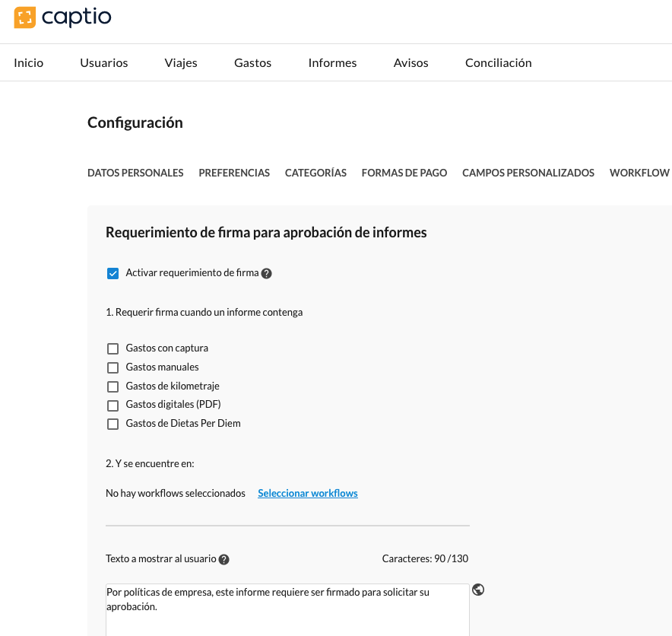
Task: Check 'Gastos digitales (PDF)'
Action: coord(113,405)
